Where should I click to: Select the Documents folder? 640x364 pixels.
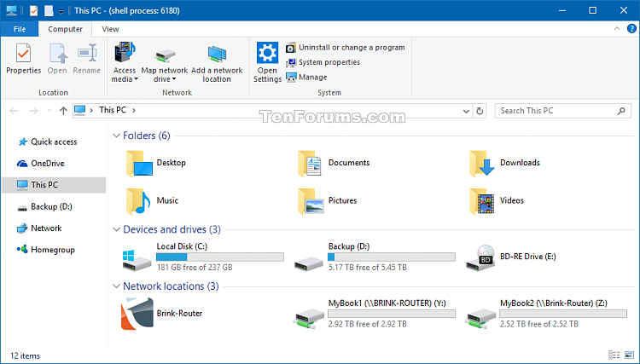(334, 163)
